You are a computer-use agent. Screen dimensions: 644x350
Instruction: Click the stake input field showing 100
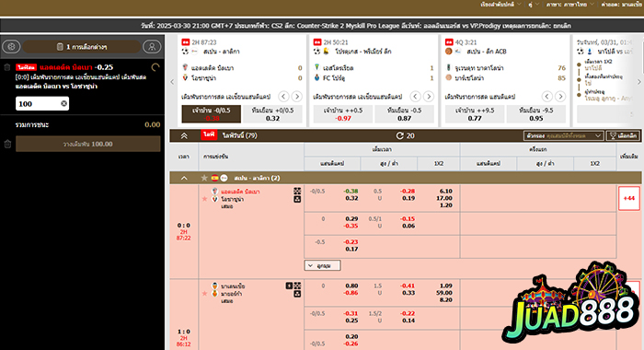click(x=42, y=104)
